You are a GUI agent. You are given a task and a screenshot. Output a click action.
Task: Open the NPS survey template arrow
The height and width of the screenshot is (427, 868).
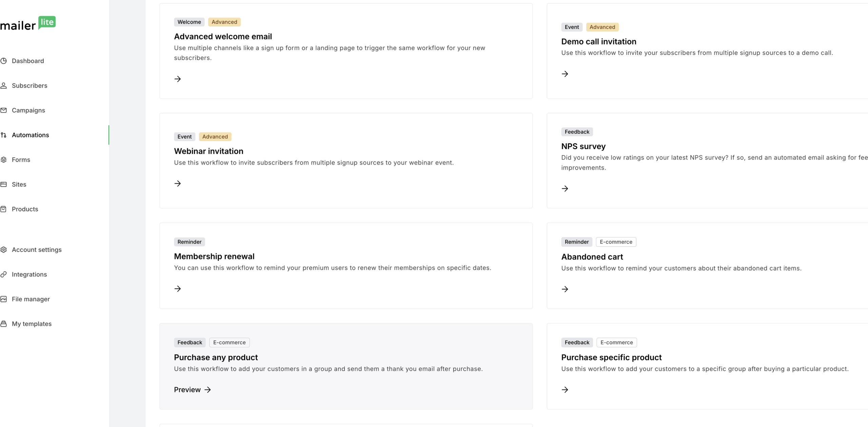pos(565,189)
